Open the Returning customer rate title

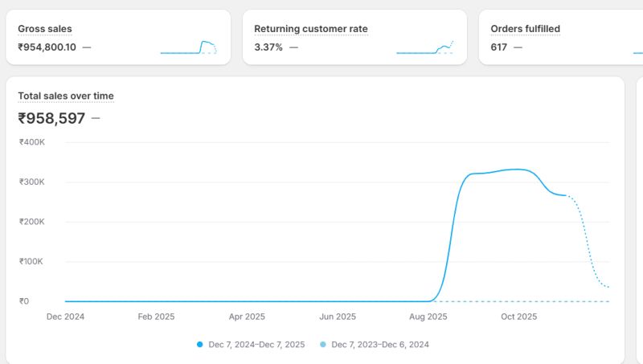310,29
